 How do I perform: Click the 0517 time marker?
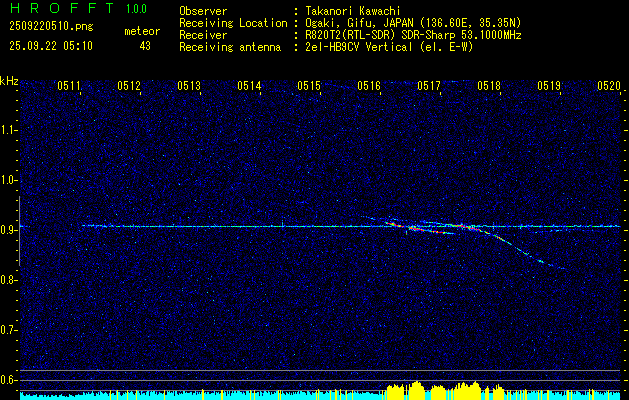pos(429,85)
